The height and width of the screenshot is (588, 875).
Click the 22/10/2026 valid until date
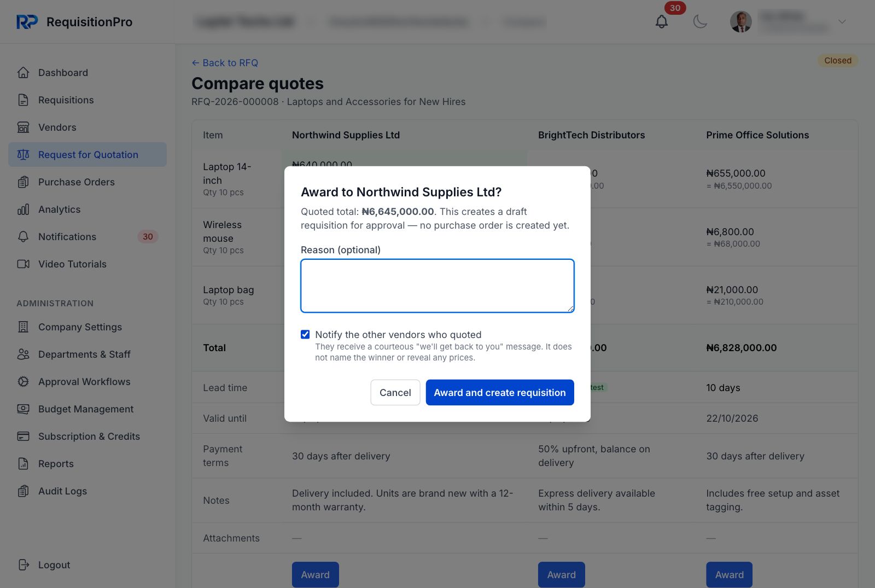732,418
